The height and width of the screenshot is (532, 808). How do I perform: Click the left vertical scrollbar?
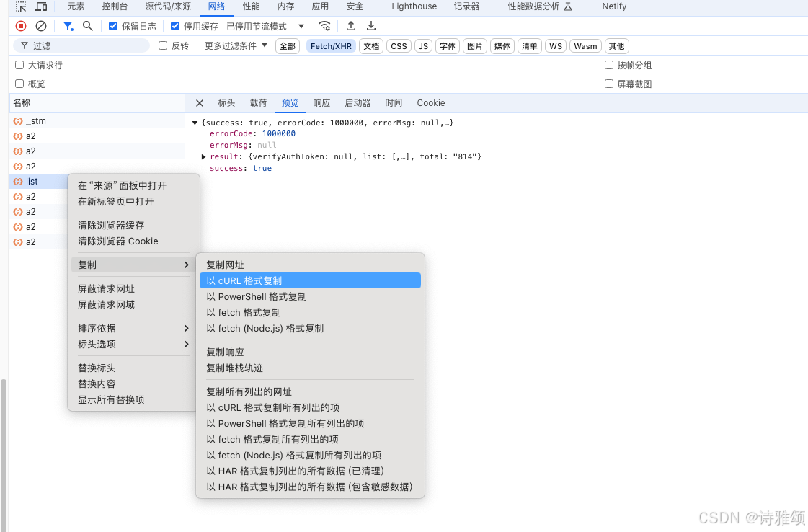pos(4,456)
